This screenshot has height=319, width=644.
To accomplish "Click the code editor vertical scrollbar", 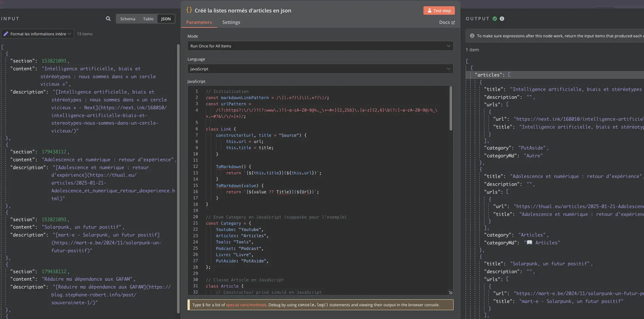I will (451, 109).
